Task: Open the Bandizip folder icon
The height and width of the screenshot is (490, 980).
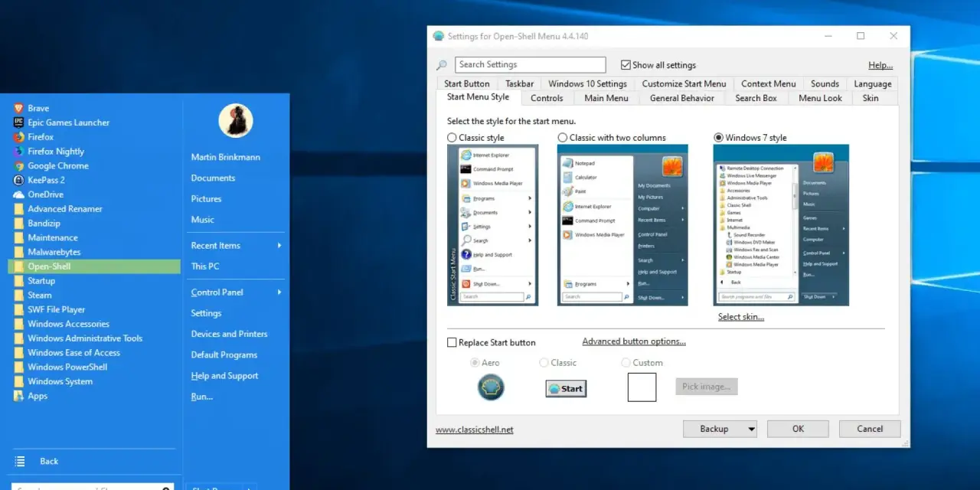Action: click(19, 223)
